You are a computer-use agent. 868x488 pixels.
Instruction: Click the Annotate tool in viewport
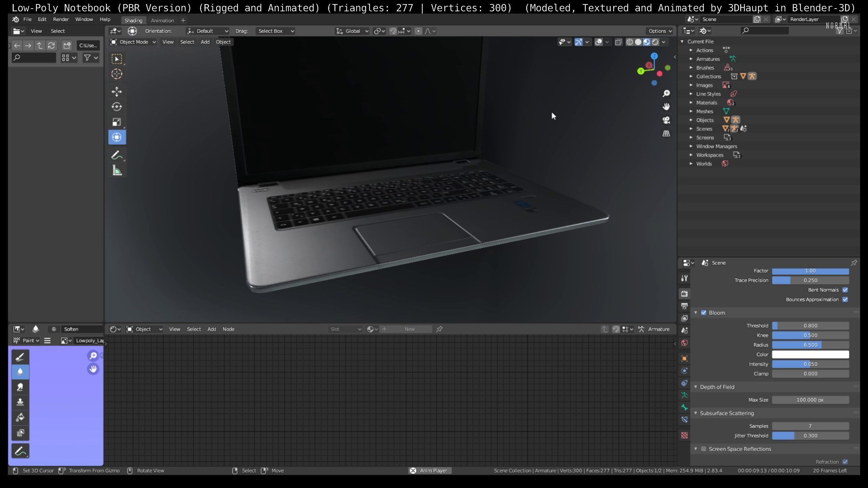116,155
